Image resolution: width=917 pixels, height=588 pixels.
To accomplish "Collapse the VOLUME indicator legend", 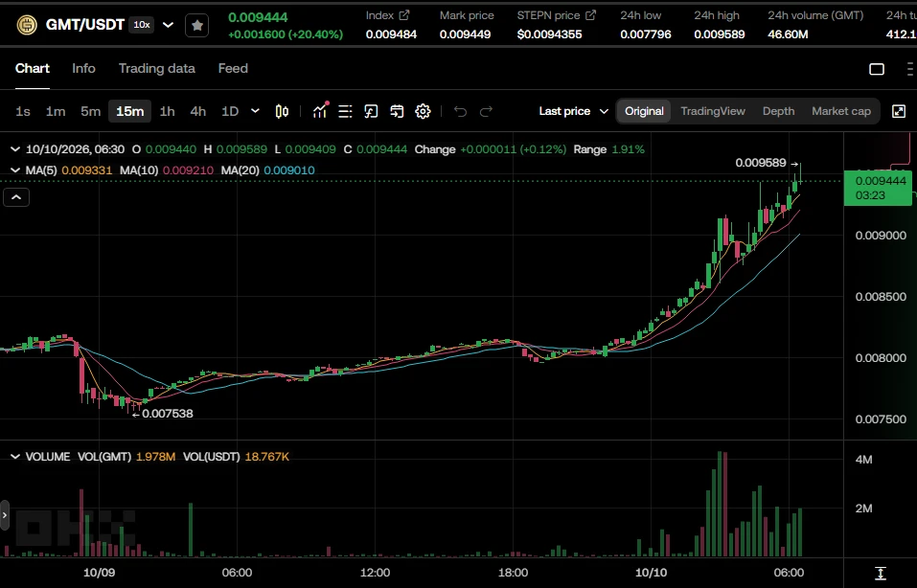I will [x=15, y=457].
